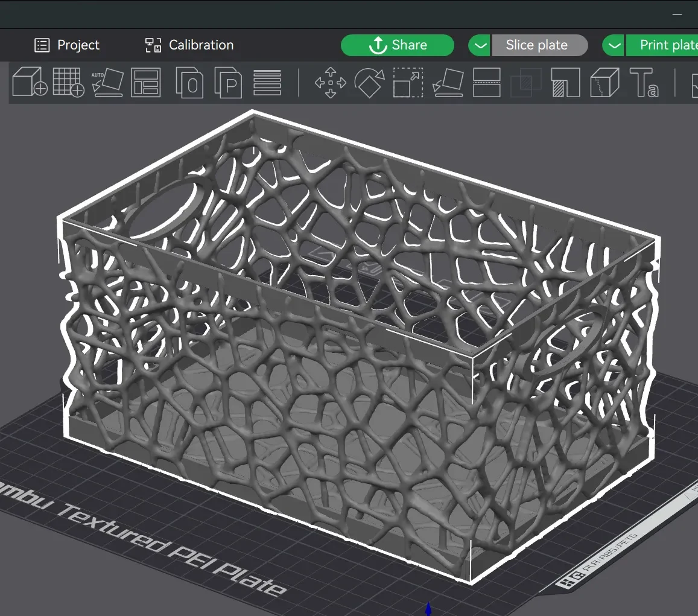
Task: Click the green Share button
Action: pyautogui.click(x=398, y=45)
